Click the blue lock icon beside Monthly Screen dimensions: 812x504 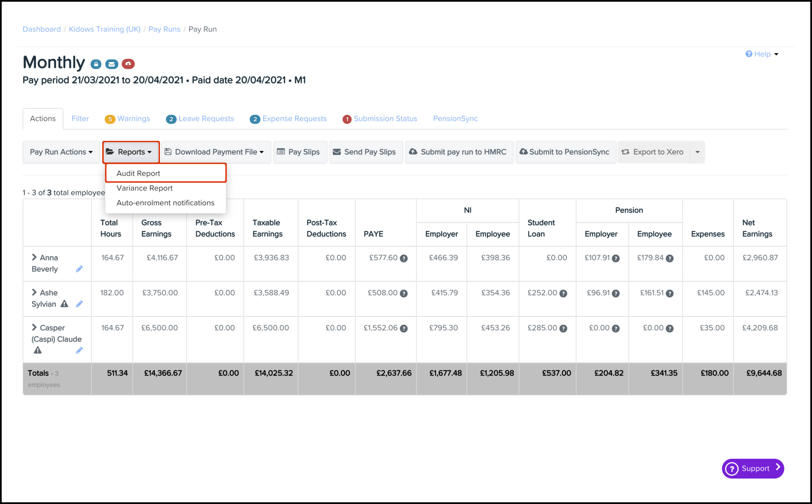(x=96, y=64)
